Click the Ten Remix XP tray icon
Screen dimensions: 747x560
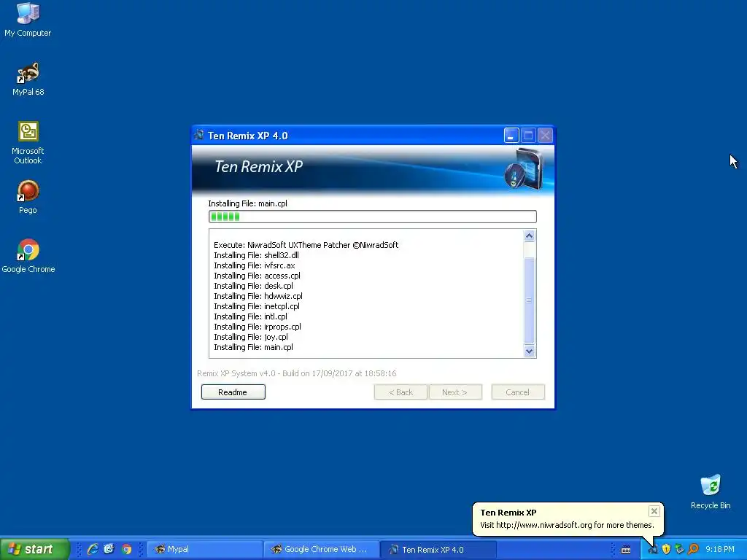(x=653, y=550)
